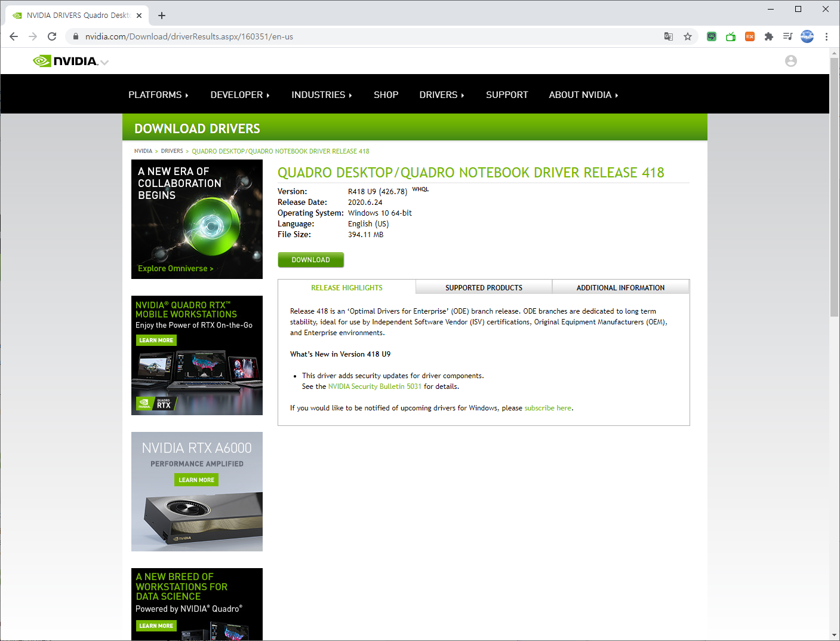
Task: Click the green DOWNLOAD button
Action: click(x=311, y=260)
